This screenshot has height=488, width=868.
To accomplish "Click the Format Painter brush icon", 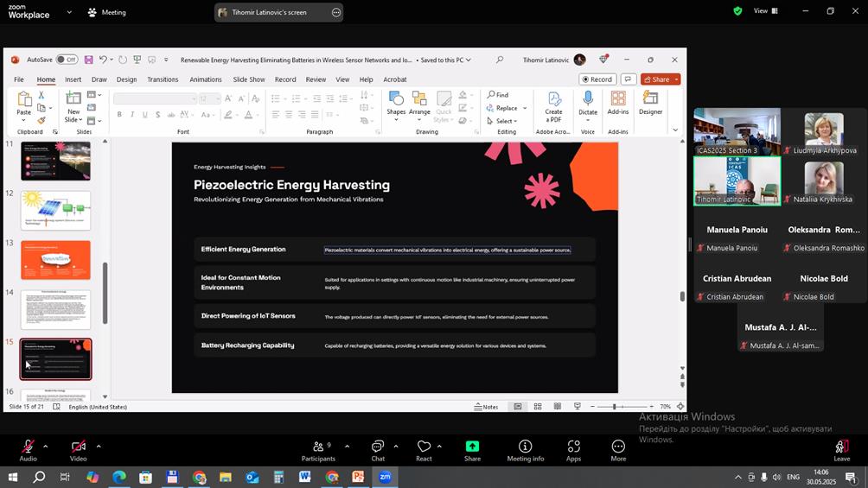I will [41, 120].
